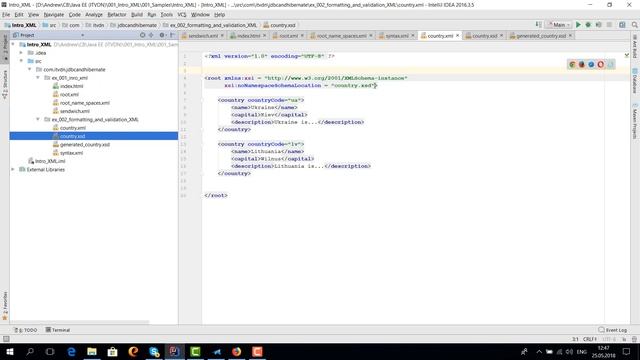Close the index.html editor tab
The image size is (640, 360).
pyautogui.click(x=264, y=36)
